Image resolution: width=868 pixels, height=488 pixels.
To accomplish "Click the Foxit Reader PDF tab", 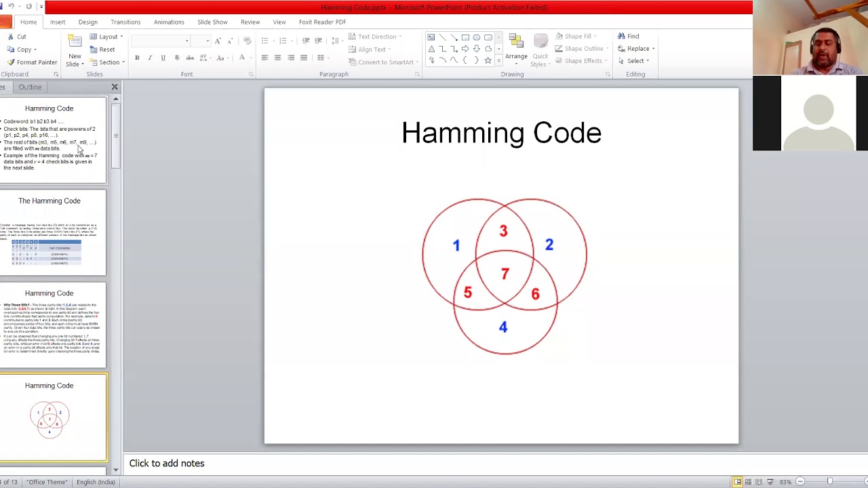I will (322, 22).
